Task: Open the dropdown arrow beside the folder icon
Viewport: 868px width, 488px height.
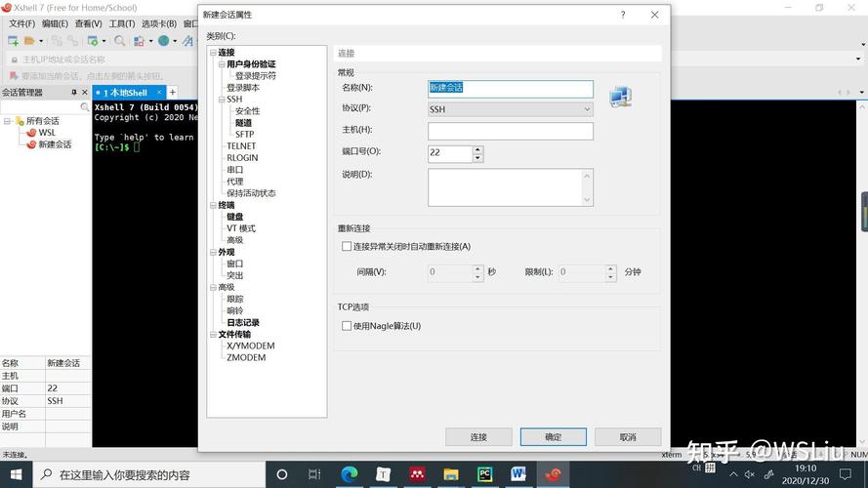Action: [41, 41]
